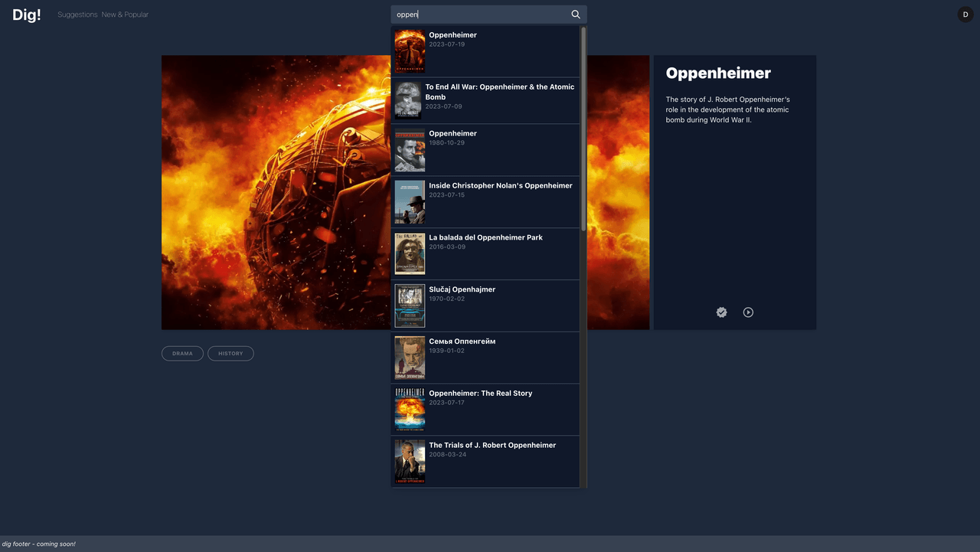
Task: Open the New & Popular page
Action: [125, 15]
